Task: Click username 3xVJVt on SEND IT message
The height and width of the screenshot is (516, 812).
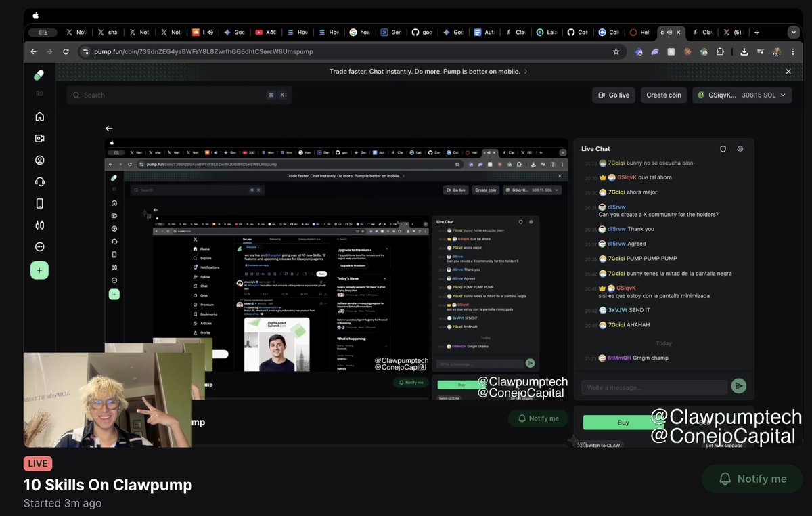Action: [618, 310]
